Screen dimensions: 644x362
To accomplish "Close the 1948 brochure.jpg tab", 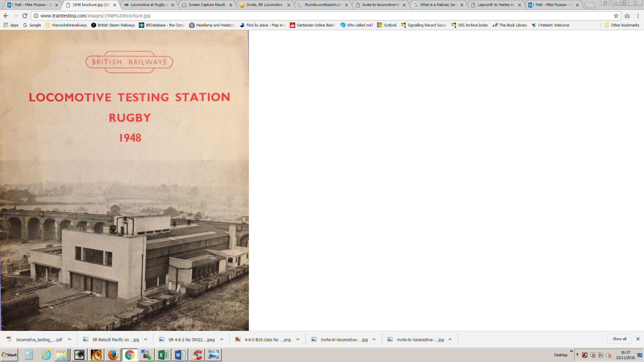I will point(115,5).
